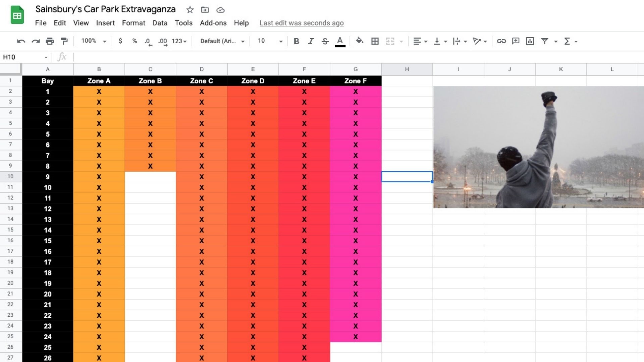Click the undo arrow icon
The width and height of the screenshot is (644, 362).
click(21, 41)
